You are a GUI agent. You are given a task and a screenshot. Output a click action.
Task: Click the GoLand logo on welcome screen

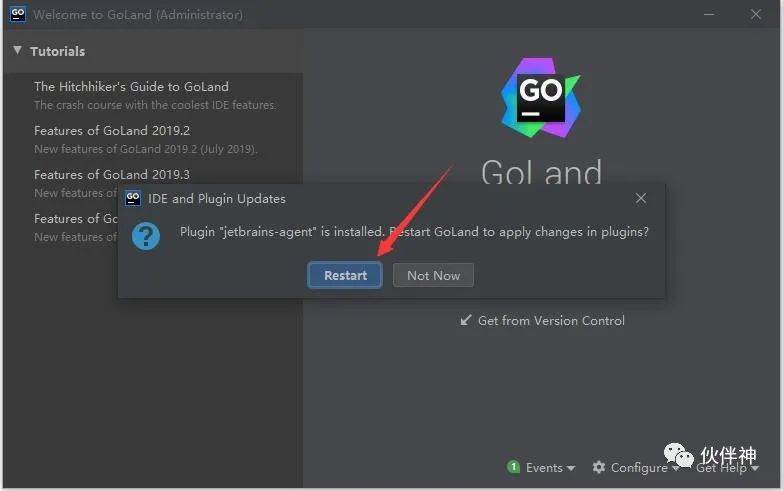pos(541,98)
